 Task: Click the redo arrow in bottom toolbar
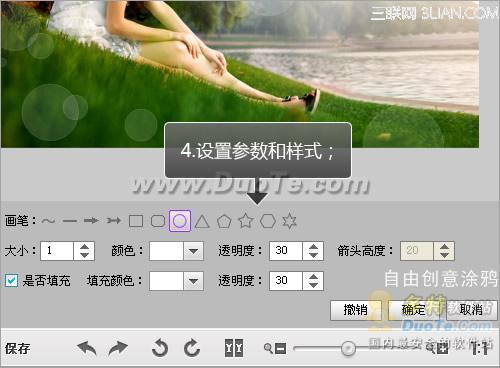(x=118, y=349)
